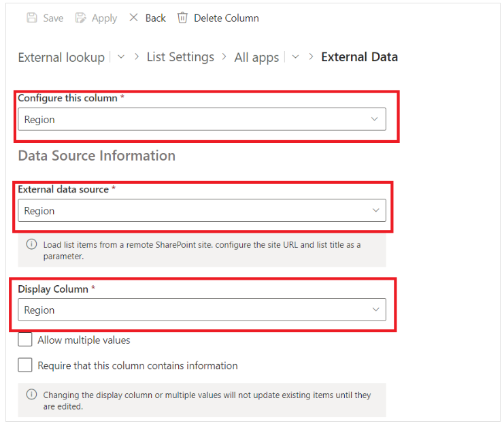
Task: Go to External lookup breadcrumb
Action: tap(61, 58)
